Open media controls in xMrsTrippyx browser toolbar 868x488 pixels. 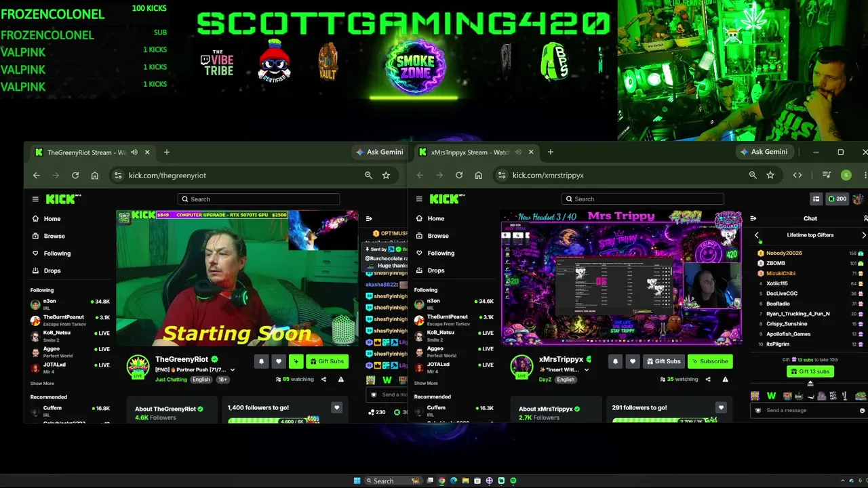click(827, 176)
